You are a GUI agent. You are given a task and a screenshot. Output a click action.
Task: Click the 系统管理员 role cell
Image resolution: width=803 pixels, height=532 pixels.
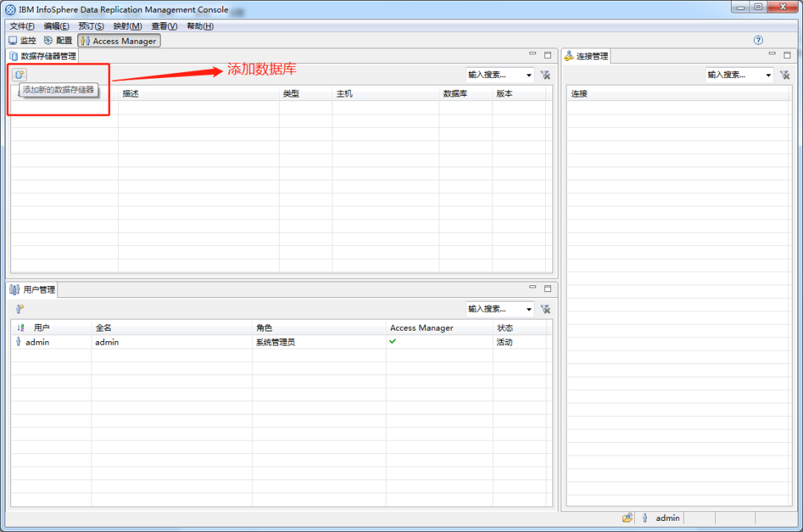(276, 342)
